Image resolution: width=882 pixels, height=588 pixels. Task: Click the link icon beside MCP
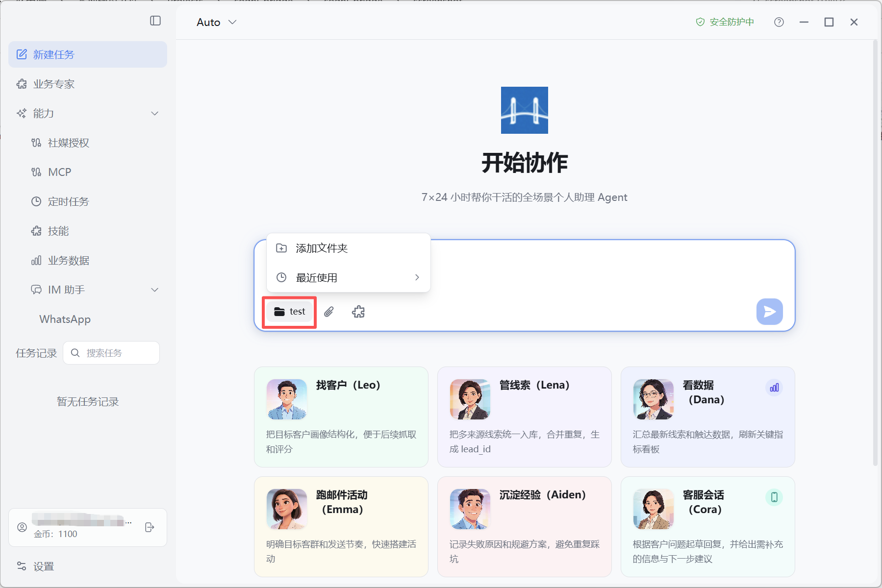coord(36,172)
